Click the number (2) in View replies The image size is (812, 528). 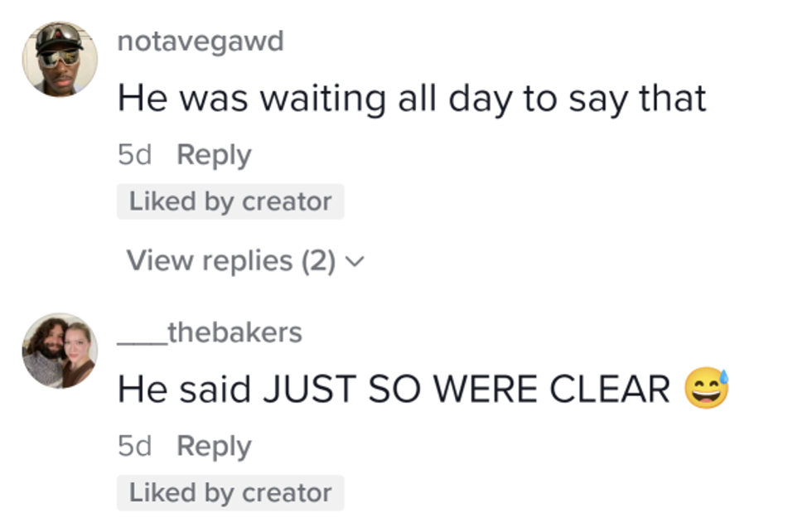coord(319,261)
